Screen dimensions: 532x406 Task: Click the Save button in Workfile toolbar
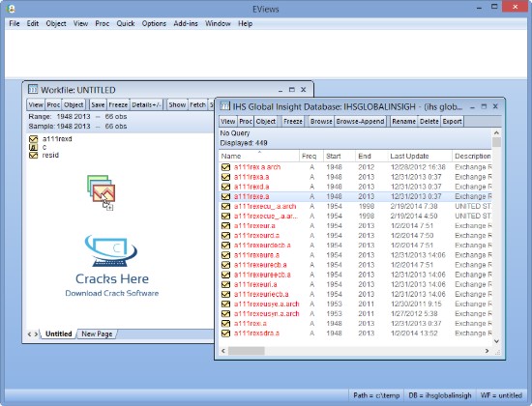[98, 104]
